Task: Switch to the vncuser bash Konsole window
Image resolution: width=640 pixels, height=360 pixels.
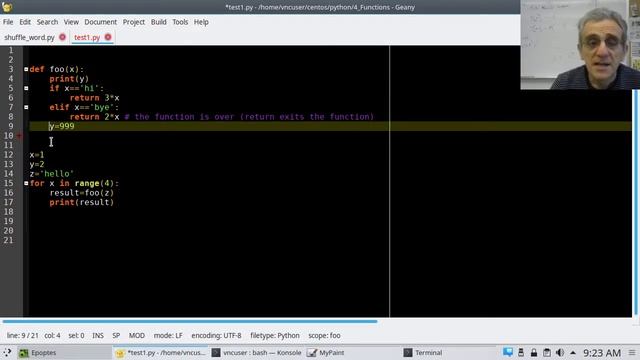Action: point(257,353)
